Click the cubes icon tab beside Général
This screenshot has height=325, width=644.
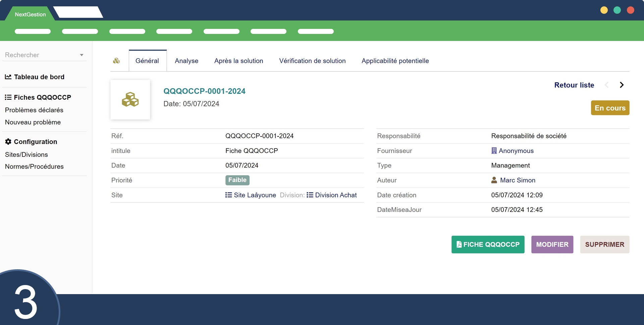coord(116,61)
